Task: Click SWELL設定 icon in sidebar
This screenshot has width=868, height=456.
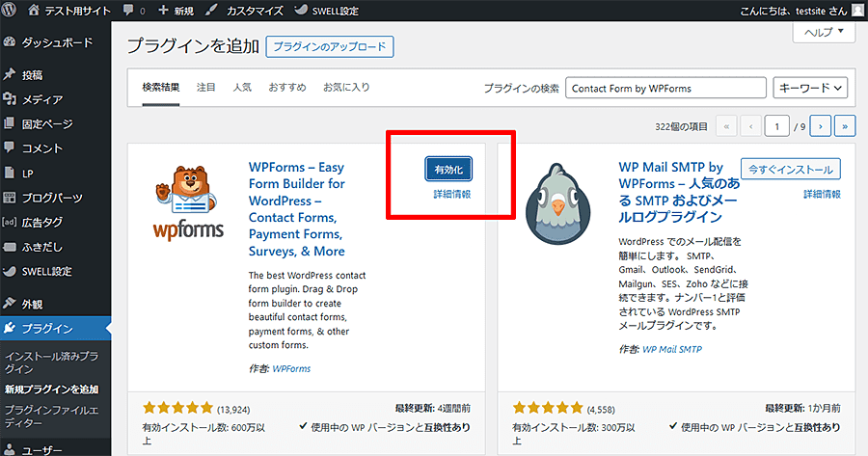Action: (x=9, y=271)
